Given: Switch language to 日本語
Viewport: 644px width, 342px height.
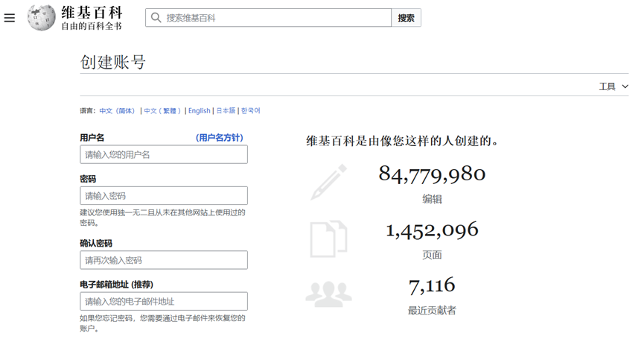Looking at the screenshot, I should tap(226, 110).
